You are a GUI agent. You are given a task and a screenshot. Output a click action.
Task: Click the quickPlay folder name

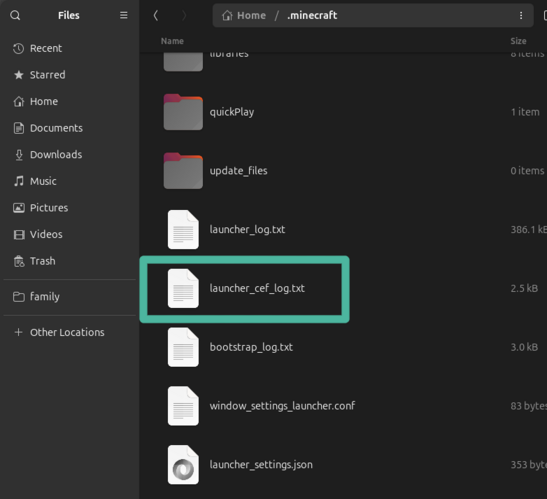coord(232,112)
